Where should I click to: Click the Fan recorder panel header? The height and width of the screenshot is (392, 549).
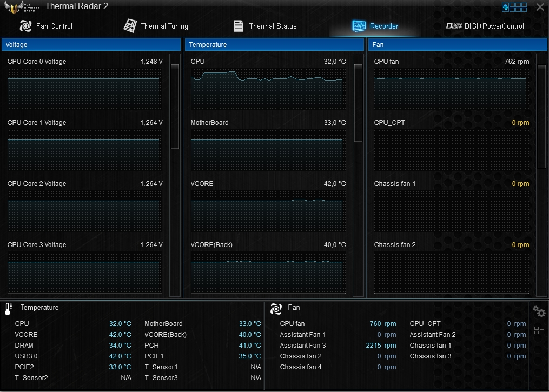(458, 45)
